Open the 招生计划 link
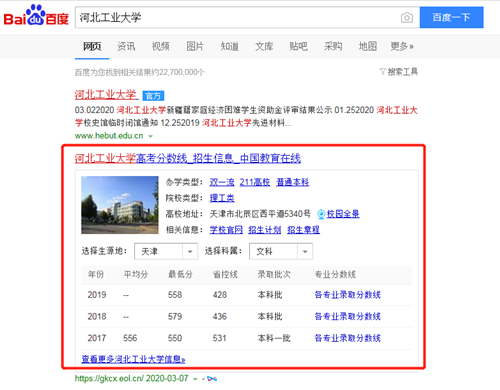 [265, 230]
